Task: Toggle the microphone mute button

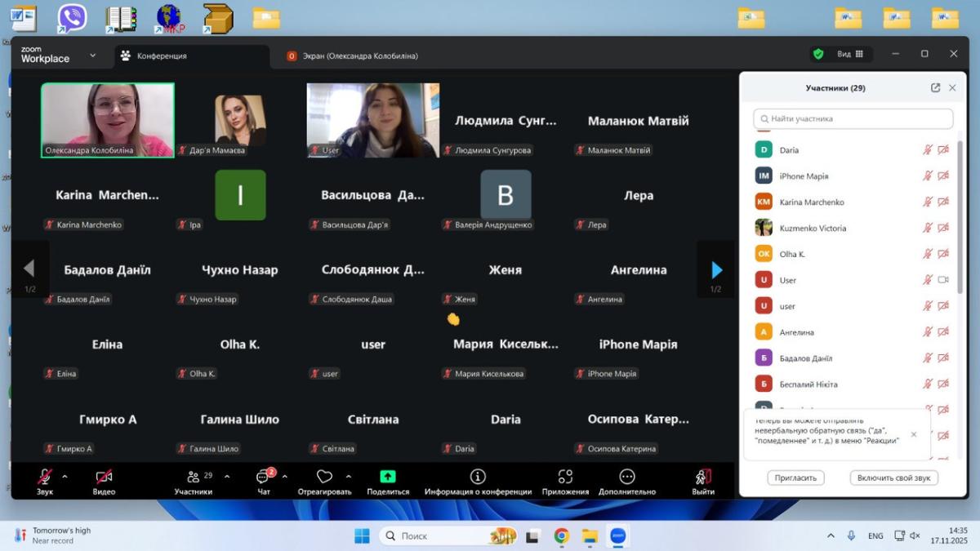Action: (x=45, y=477)
